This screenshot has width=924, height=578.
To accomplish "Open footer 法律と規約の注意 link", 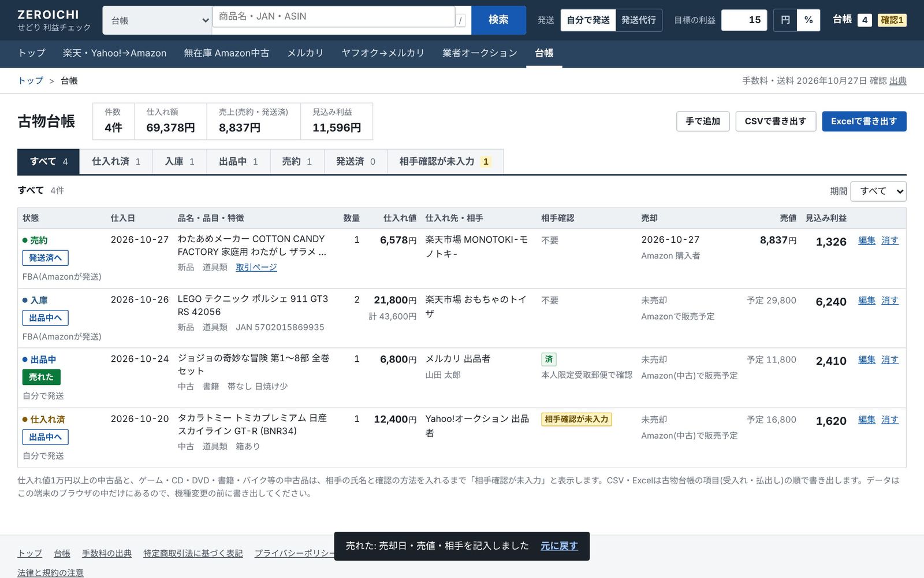I will [50, 573].
